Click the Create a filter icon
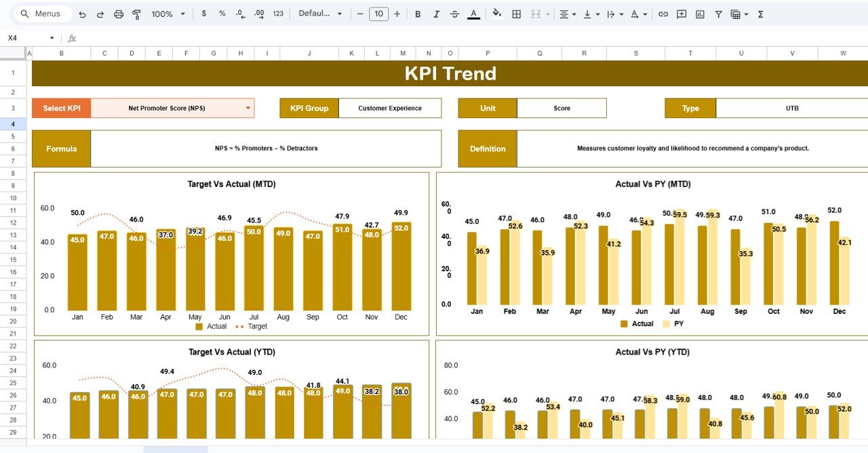Screen dimensions: 868x453 click(x=718, y=14)
